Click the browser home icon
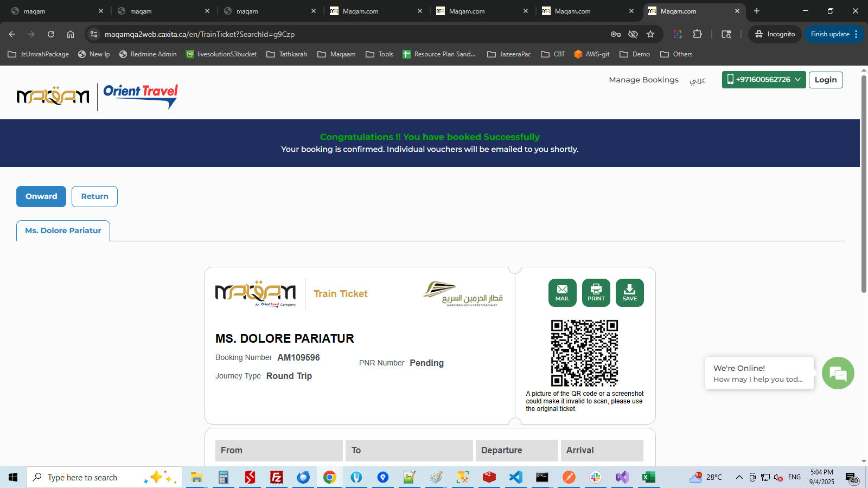Viewport: 868px width, 488px height. pyautogui.click(x=71, y=34)
